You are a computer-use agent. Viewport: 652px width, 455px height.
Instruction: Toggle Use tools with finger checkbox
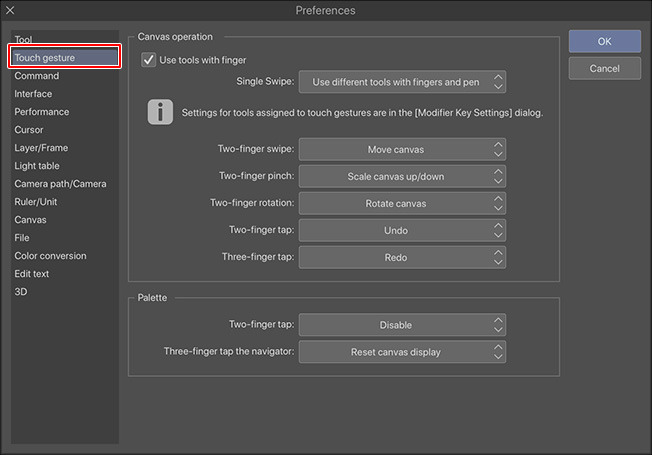pos(148,60)
